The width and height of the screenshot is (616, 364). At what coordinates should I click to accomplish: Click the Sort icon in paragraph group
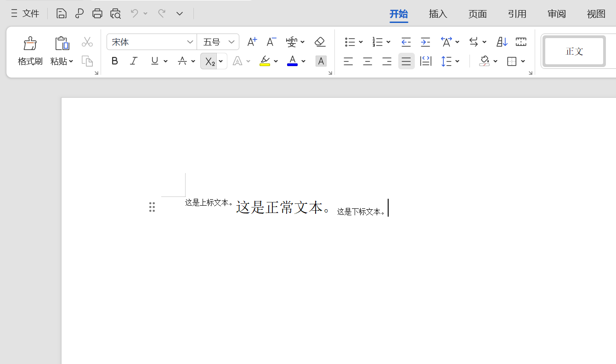point(502,42)
